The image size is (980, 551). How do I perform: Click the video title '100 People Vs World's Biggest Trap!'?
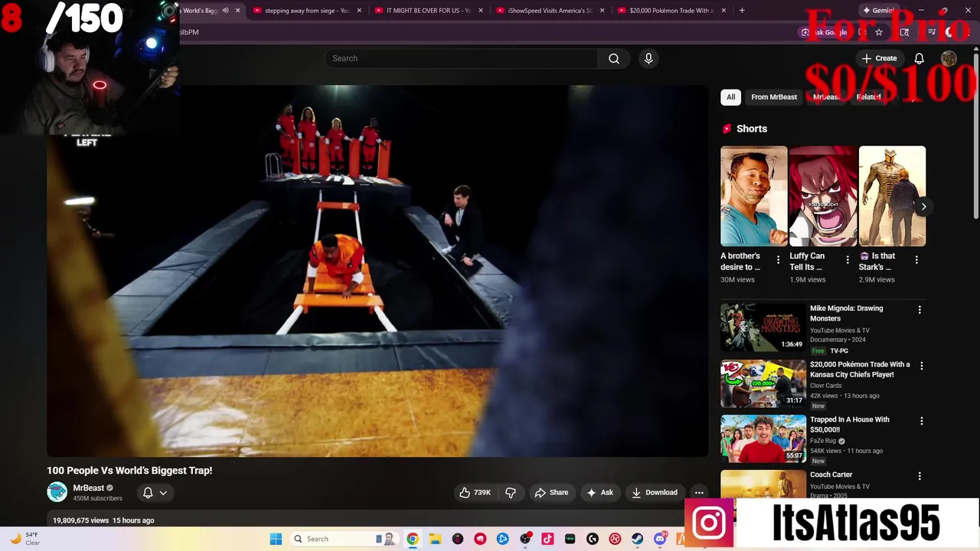pyautogui.click(x=129, y=471)
